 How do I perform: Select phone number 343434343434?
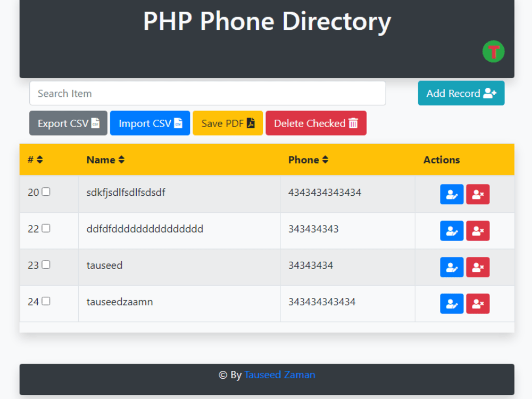(x=322, y=302)
